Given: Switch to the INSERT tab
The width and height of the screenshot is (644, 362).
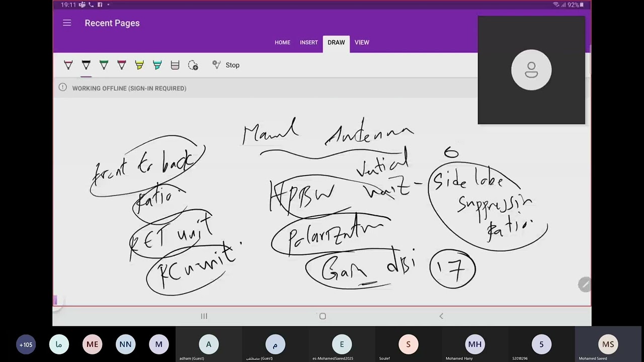Looking at the screenshot, I should (x=309, y=42).
